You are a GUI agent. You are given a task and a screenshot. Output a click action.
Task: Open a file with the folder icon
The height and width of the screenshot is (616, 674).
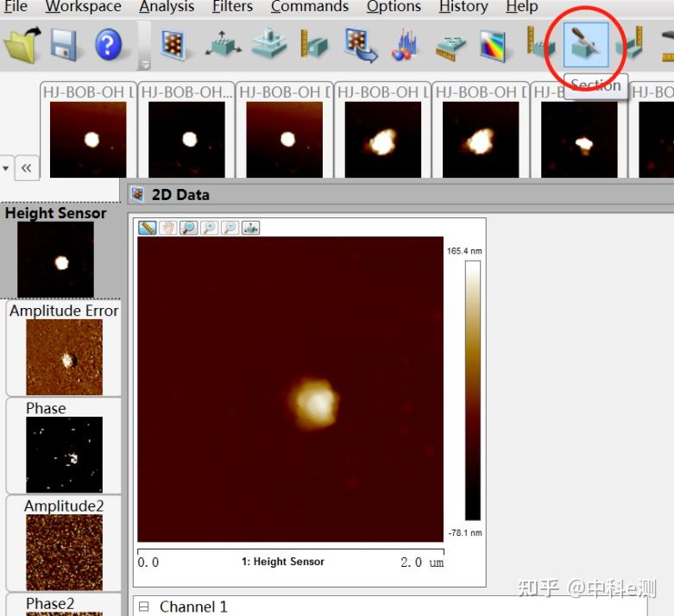click(x=22, y=44)
